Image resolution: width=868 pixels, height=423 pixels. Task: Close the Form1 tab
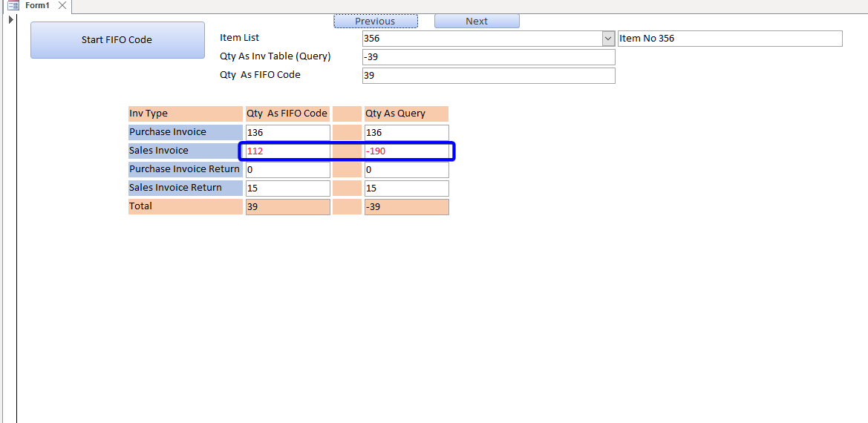62,5
